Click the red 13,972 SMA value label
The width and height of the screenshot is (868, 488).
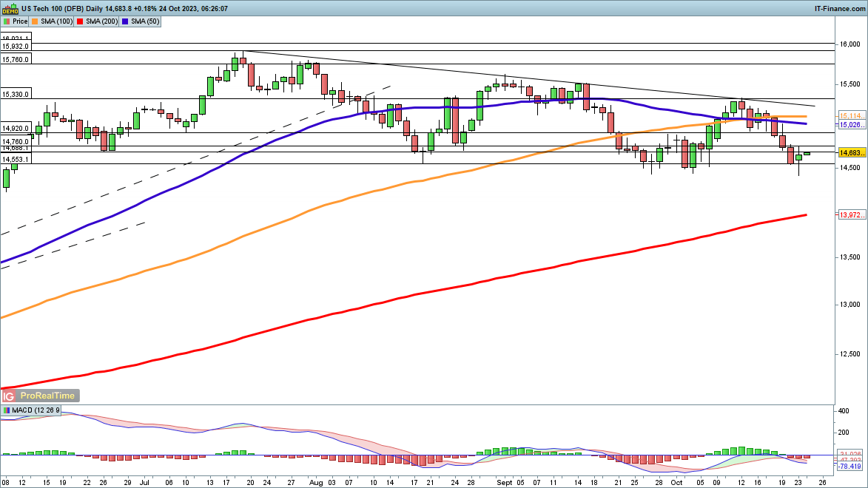click(851, 214)
